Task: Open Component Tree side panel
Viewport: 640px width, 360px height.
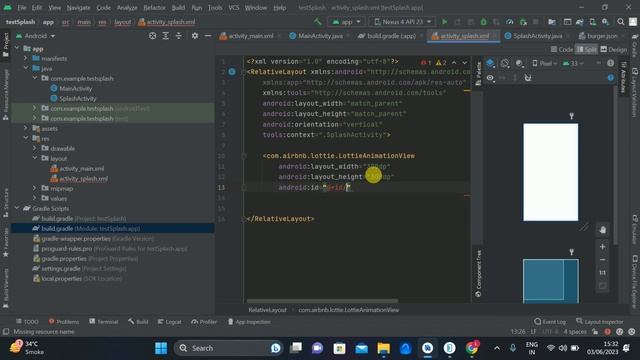Action: tap(478, 273)
